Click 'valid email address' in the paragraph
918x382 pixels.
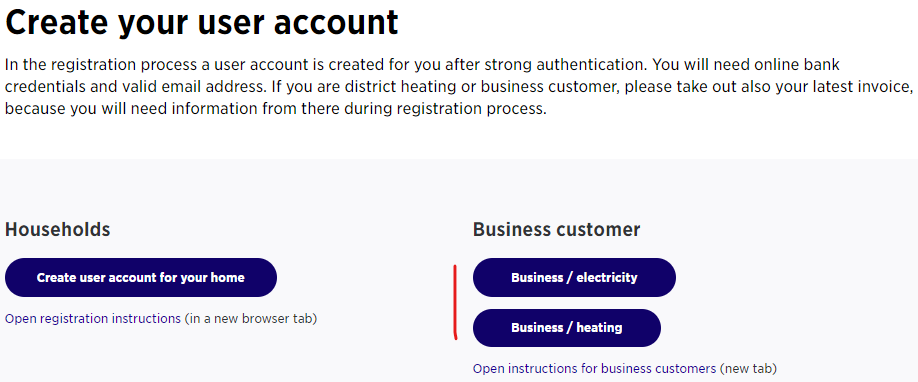pyautogui.click(x=191, y=87)
